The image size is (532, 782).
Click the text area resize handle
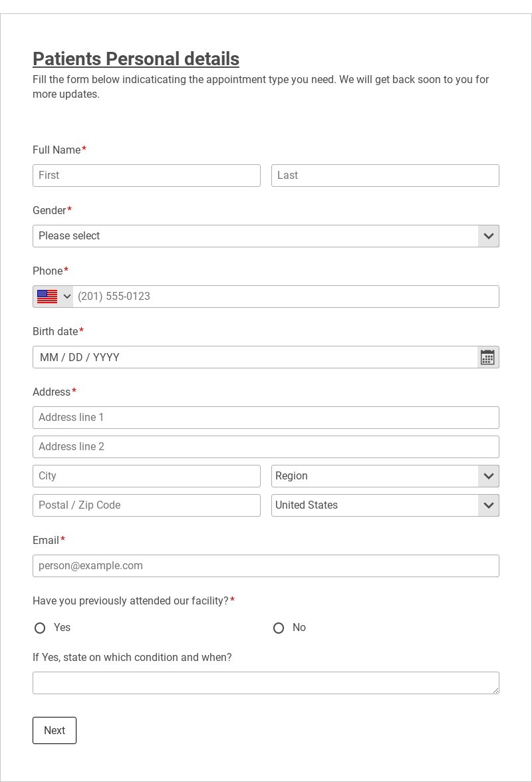496,691
